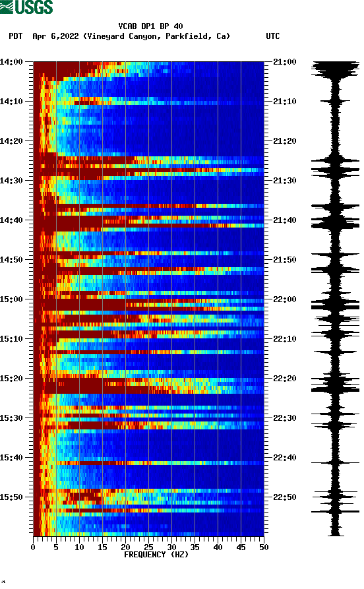364x589 pixels.
Task: Click the '14:20' PDT time label
Action: (x=11, y=141)
